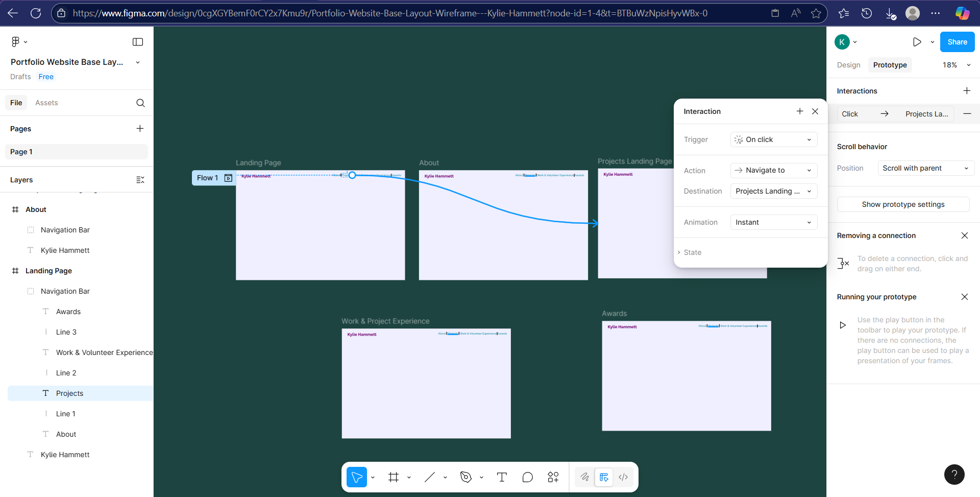Open Frame tool options chevron
The image size is (980, 497).
[409, 477]
